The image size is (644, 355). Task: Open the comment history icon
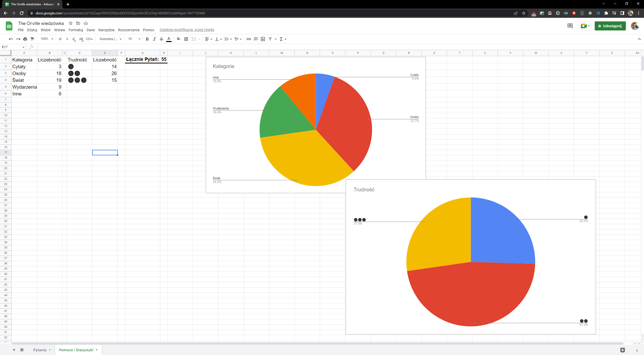[570, 26]
